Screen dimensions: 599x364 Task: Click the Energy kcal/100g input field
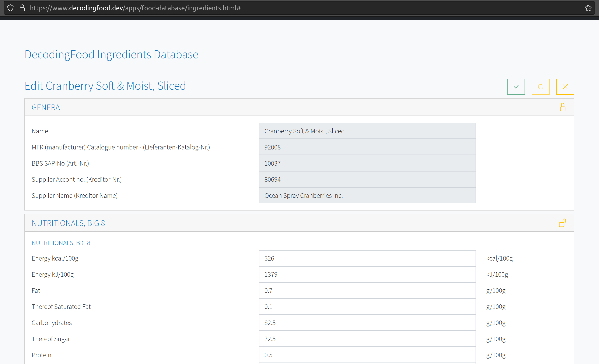coord(367,258)
